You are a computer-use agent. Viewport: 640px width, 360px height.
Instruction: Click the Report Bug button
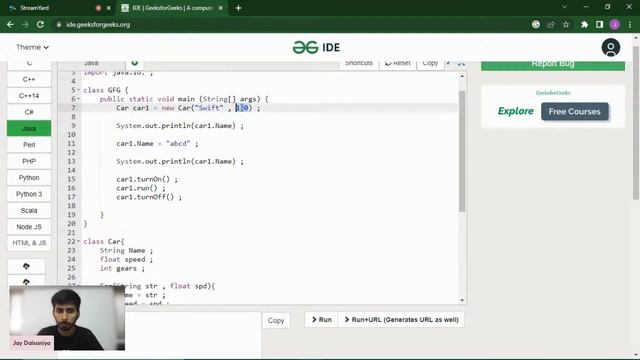pos(553,65)
